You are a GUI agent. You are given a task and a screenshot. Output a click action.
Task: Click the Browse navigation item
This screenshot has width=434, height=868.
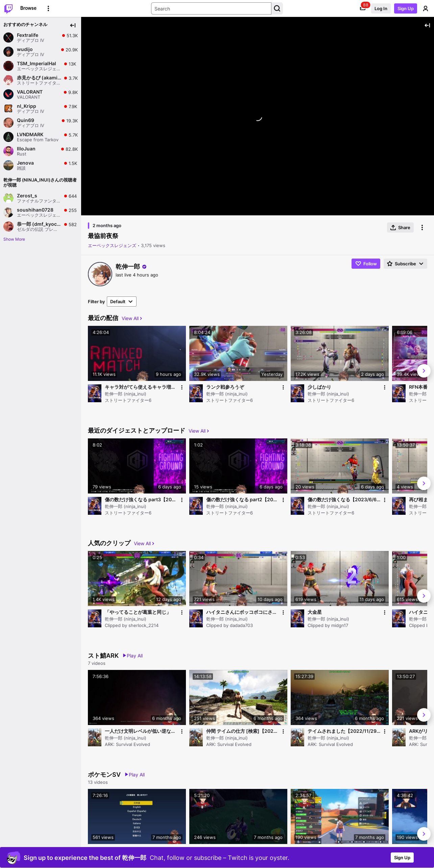[x=28, y=8]
